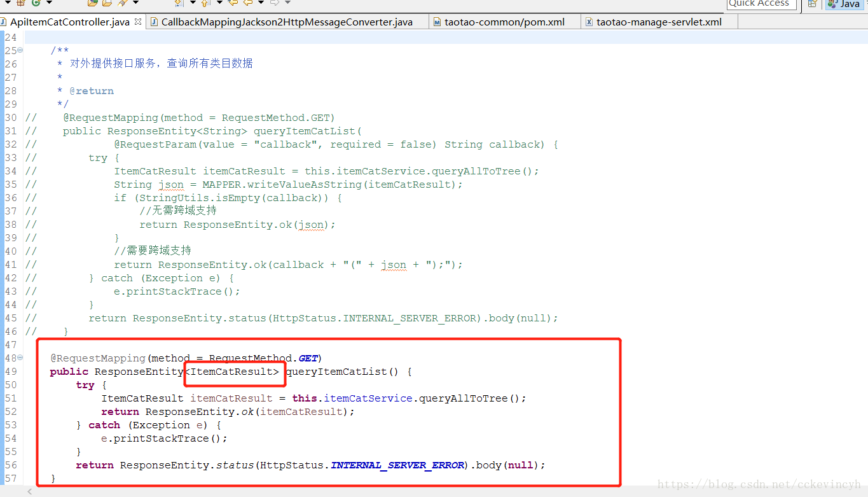Click commented INTERNAL_SERVER_ERROR return on line 45
The image size is (868, 497).
323,318
